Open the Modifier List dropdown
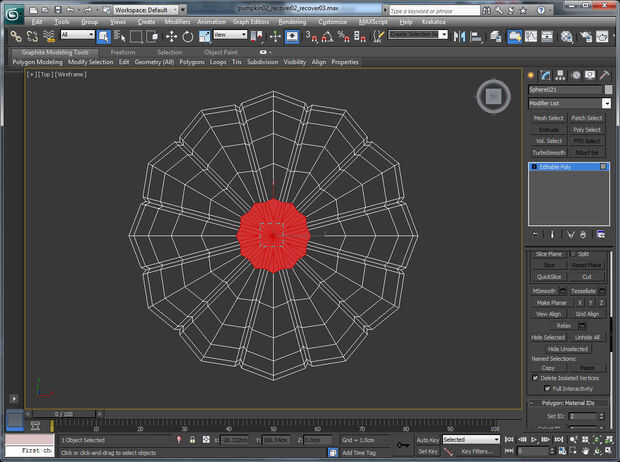The image size is (620, 462). 606,103
